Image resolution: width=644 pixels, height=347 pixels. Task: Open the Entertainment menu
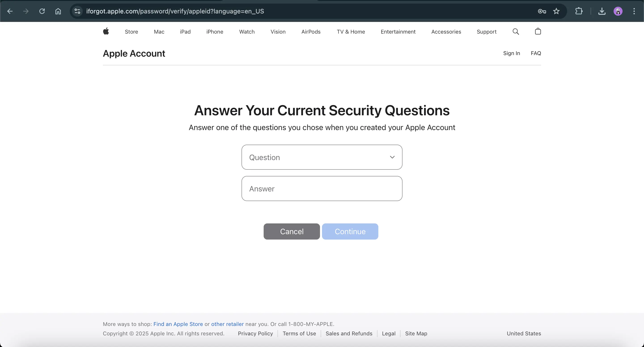pyautogui.click(x=398, y=32)
